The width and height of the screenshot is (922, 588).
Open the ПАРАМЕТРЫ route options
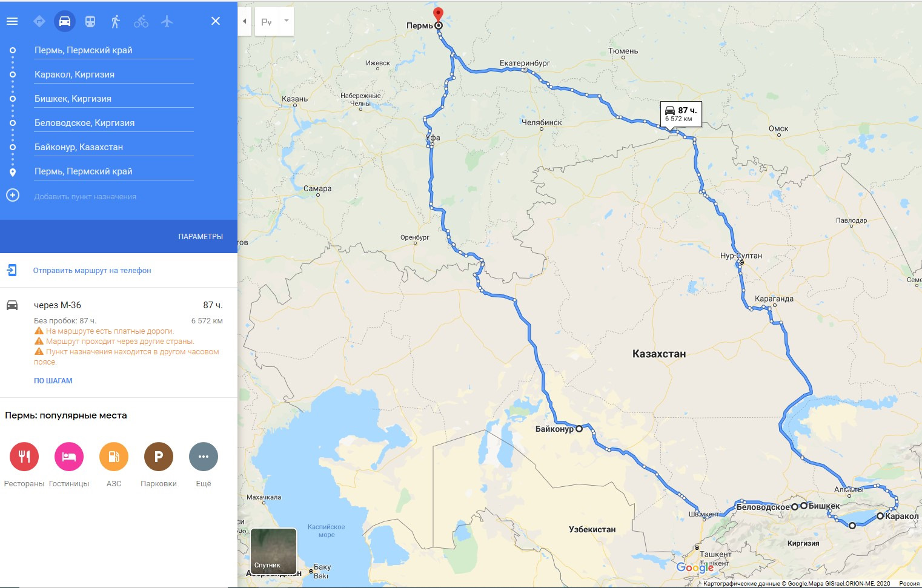(201, 237)
